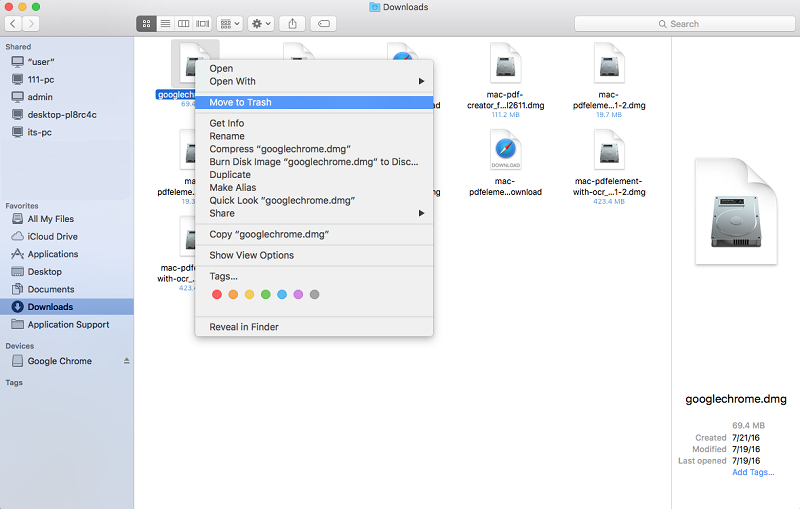
Task: Click the mac-pdfeleme...ownload file name
Action: (x=506, y=187)
